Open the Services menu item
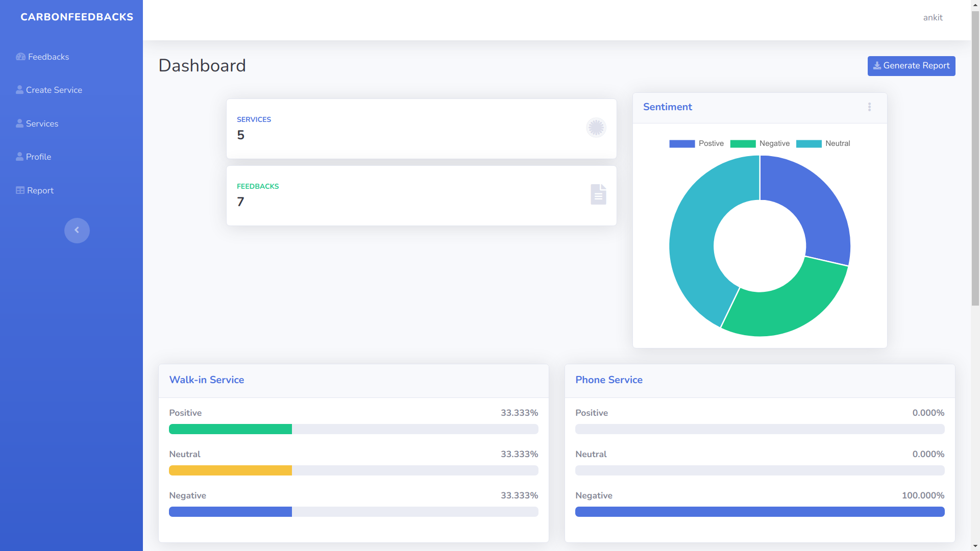Screen dimensions: 980x551 42,123
